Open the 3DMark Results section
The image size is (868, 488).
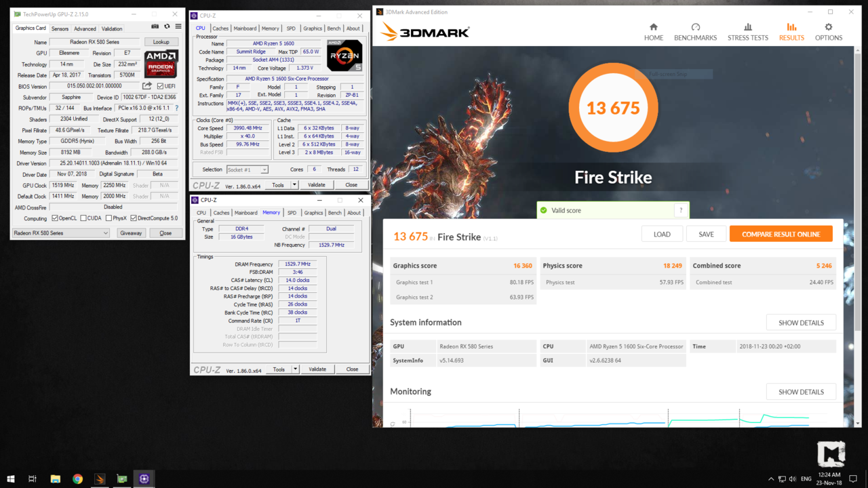(791, 32)
